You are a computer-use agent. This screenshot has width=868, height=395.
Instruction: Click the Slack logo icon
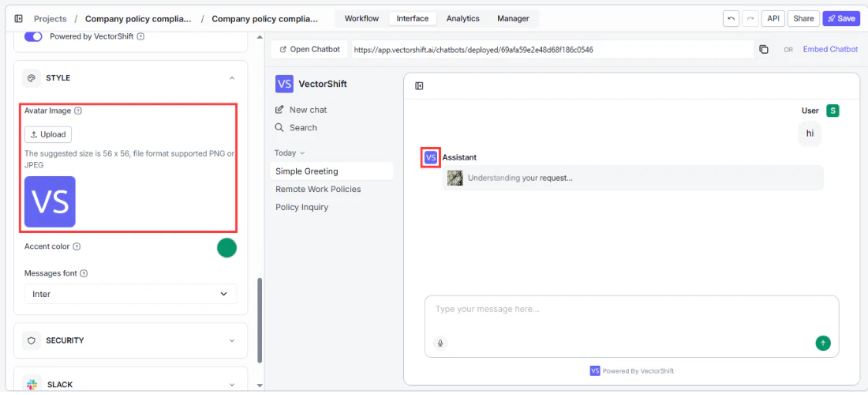tap(32, 385)
